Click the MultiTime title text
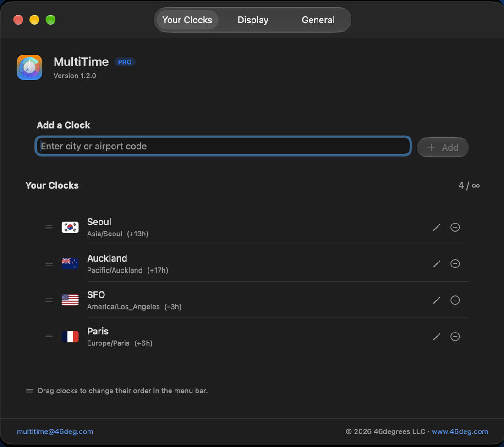The image size is (504, 447). click(x=81, y=62)
